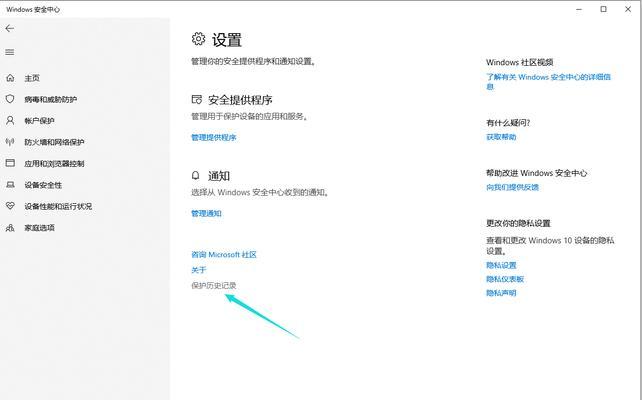The width and height of the screenshot is (642, 400).
Task: Click the family icon for 家庭选项
Action: (x=10, y=227)
